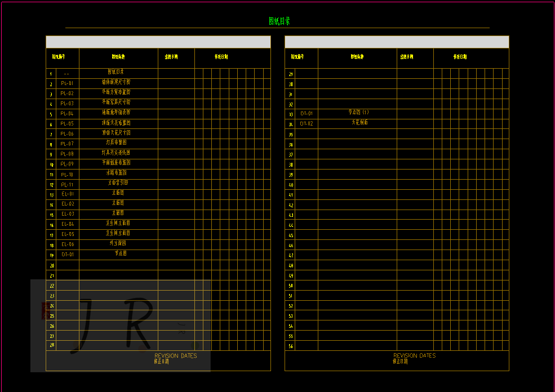Select 灯具布置图 title in PL-07 row

(116, 142)
